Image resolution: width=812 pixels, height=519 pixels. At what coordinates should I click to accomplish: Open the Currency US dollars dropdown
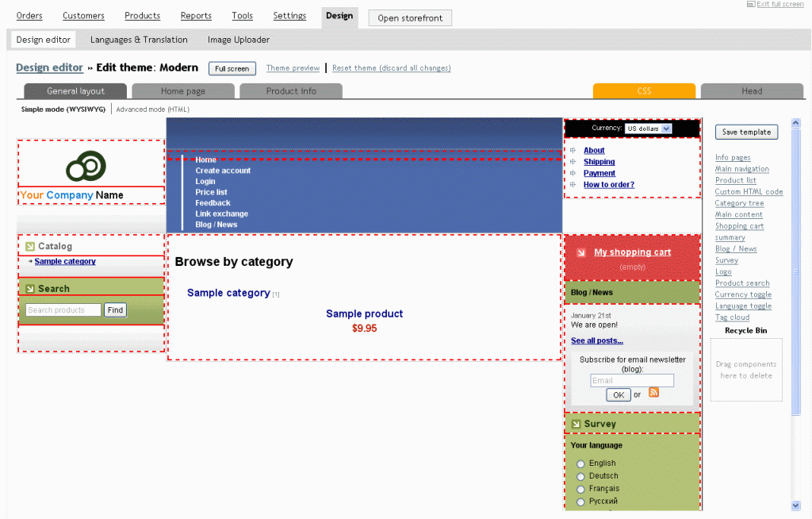tap(648, 129)
